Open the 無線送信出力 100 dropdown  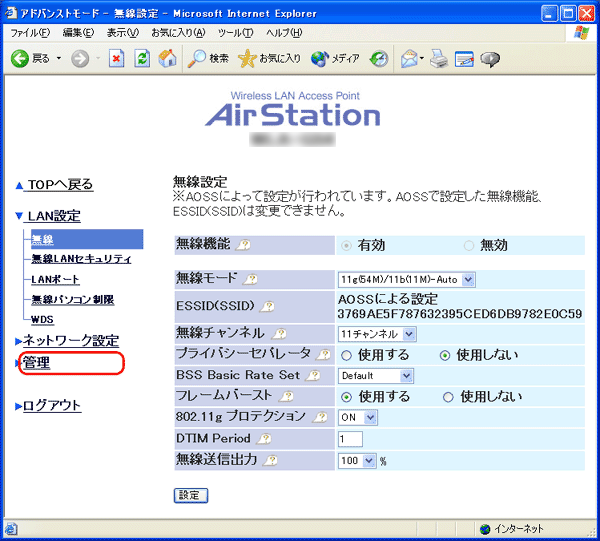pyautogui.click(x=357, y=461)
